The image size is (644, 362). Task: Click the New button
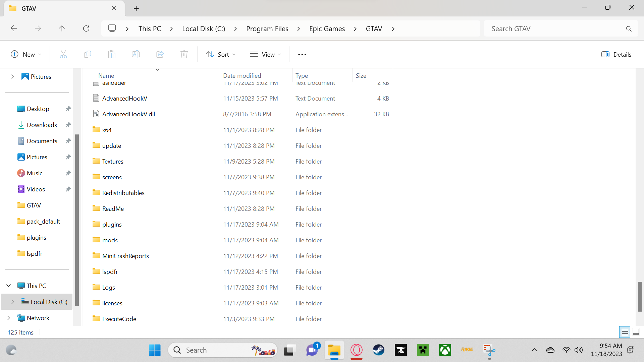26,55
